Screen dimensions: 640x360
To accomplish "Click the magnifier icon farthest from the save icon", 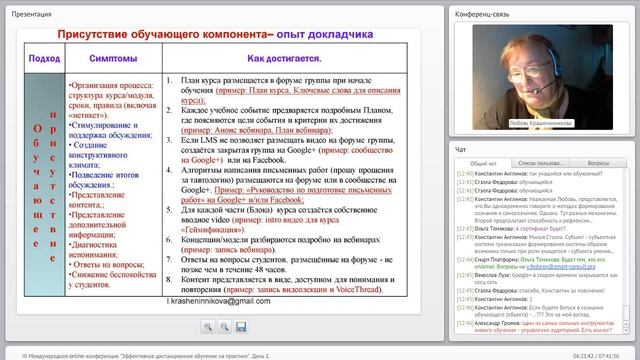I will tap(208, 327).
